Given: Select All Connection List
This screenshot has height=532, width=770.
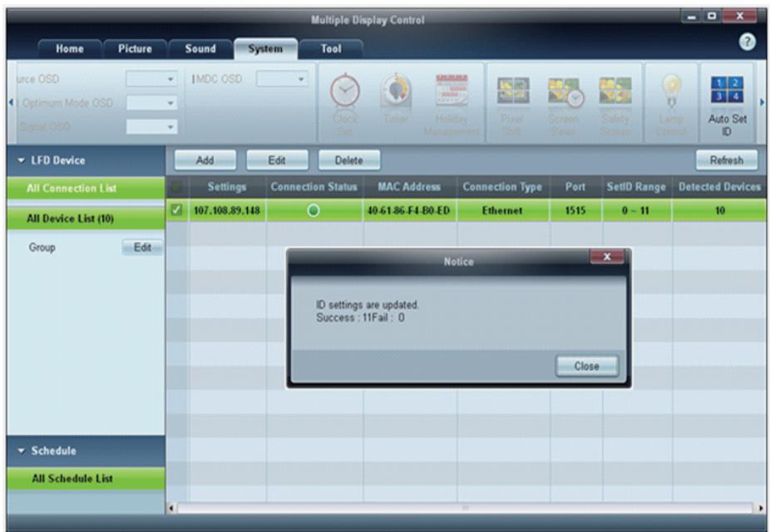Looking at the screenshot, I should (x=86, y=189).
